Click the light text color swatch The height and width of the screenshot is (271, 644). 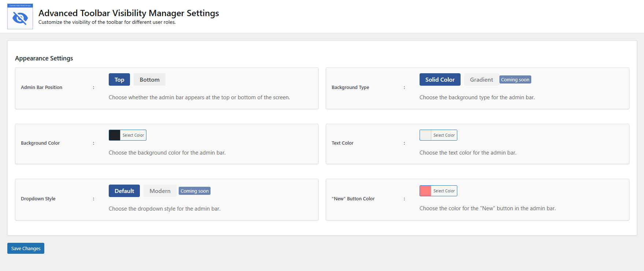[x=425, y=135]
